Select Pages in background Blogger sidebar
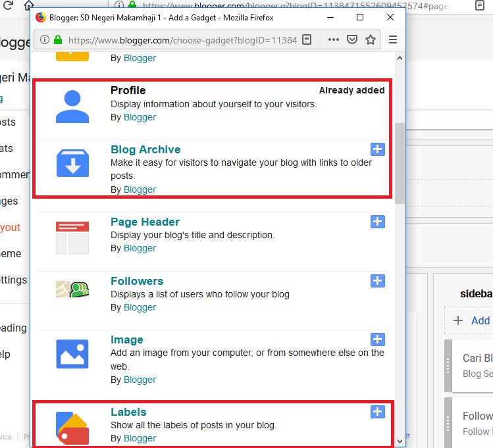493x448 pixels. [9, 201]
